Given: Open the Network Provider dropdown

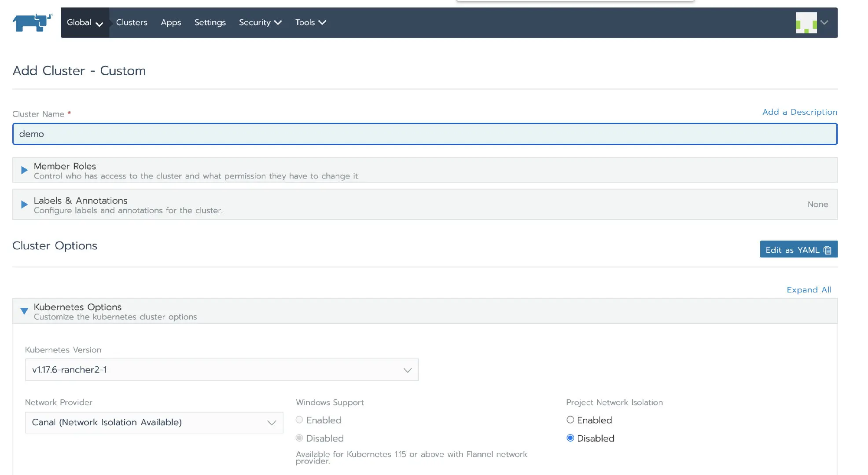Looking at the screenshot, I should (x=154, y=423).
